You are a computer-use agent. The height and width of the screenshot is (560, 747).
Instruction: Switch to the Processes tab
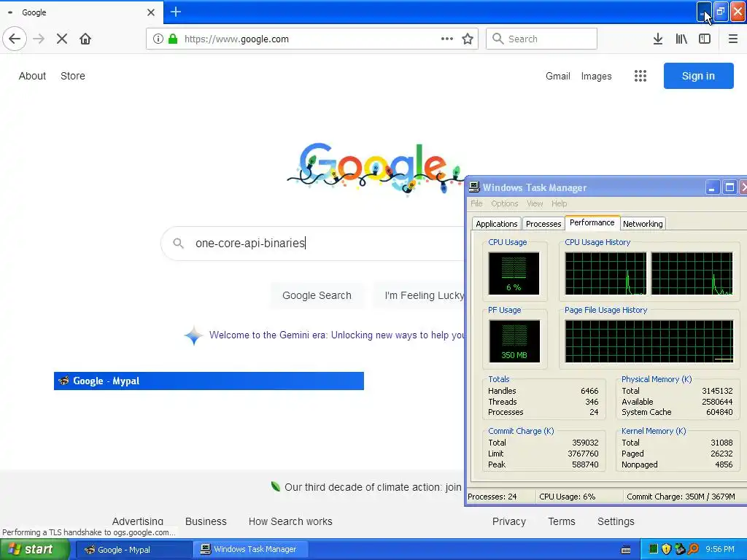[x=543, y=224]
